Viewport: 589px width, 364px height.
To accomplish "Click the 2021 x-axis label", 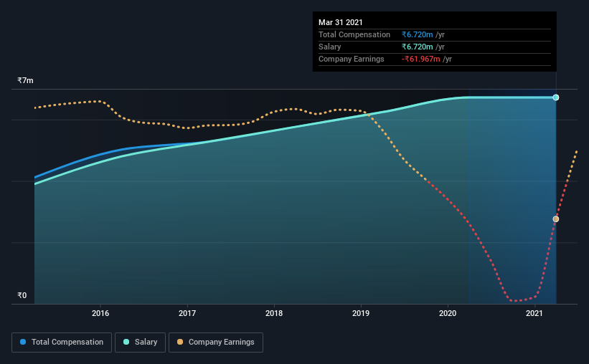I will click(x=534, y=313).
